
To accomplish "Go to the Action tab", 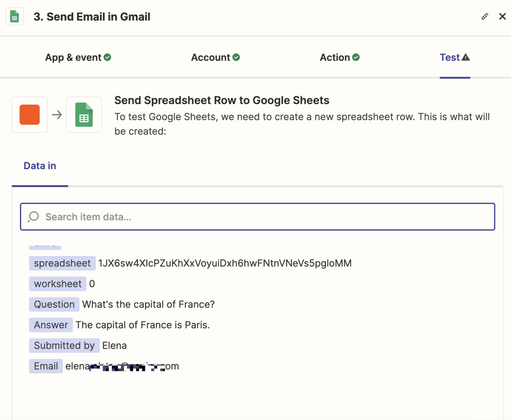I will pyautogui.click(x=339, y=57).
